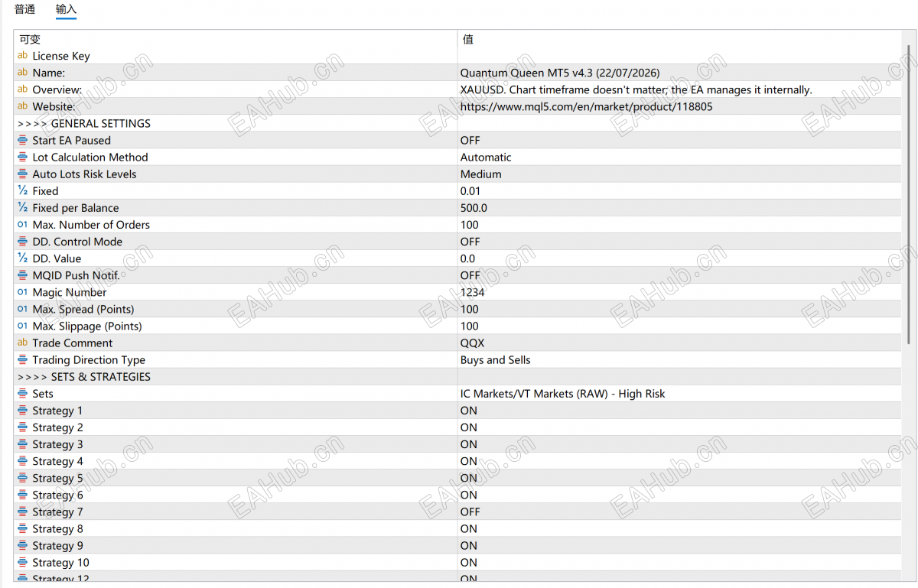Viewport: 918px width, 588px height.
Task: Click the string icon beside License Key
Action: pyautogui.click(x=22, y=56)
